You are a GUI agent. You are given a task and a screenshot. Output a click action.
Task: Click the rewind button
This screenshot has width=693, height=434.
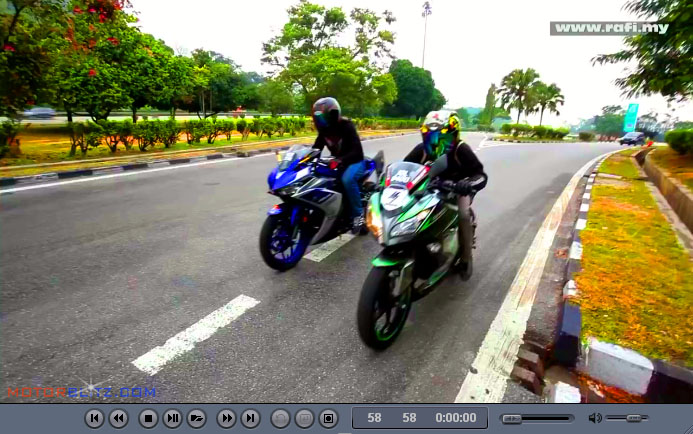(x=118, y=419)
